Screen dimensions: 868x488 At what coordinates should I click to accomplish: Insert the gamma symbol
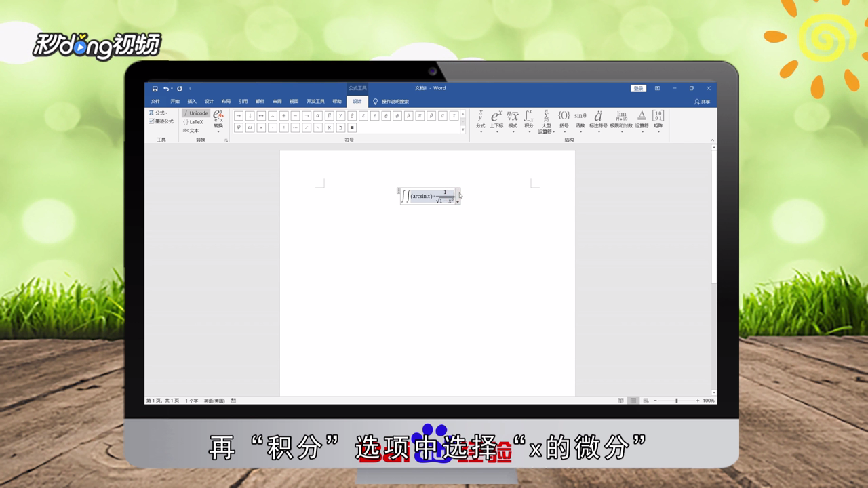[340, 116]
